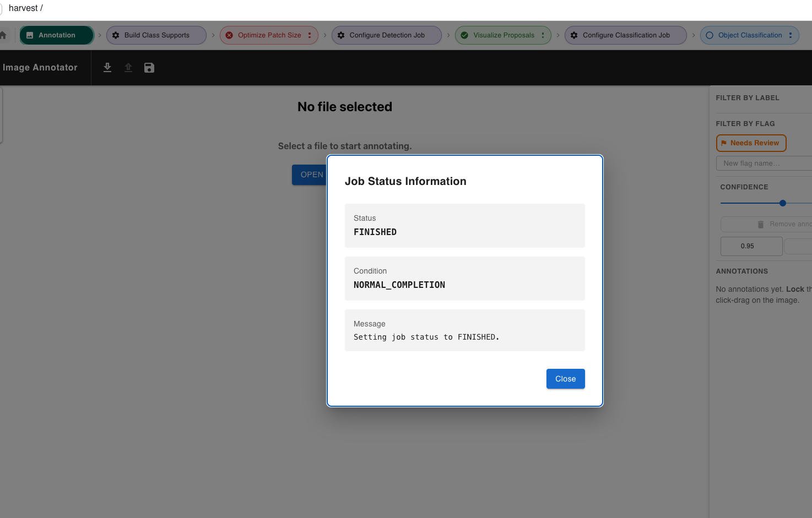
Task: Close the Job Status Information dialog
Action: [565, 379]
